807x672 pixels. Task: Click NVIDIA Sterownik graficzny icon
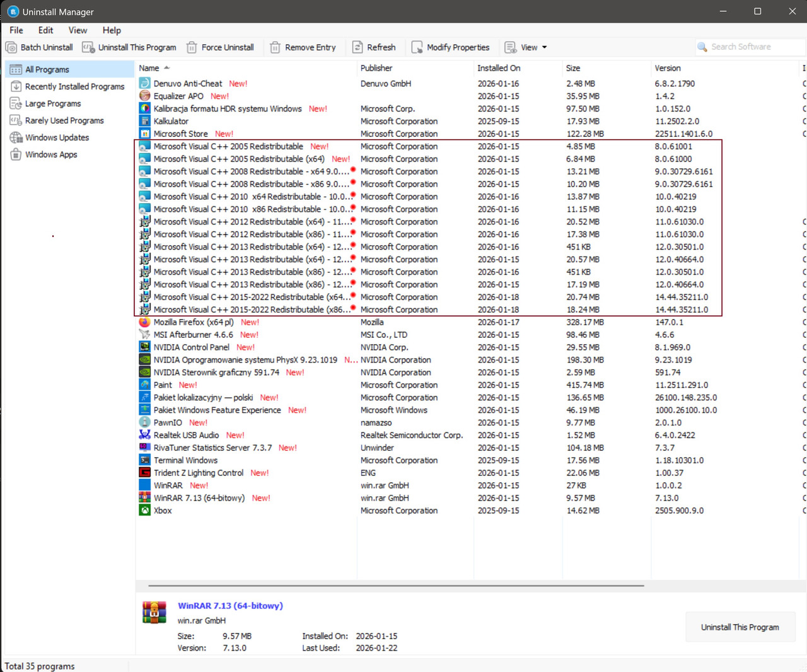pos(144,373)
